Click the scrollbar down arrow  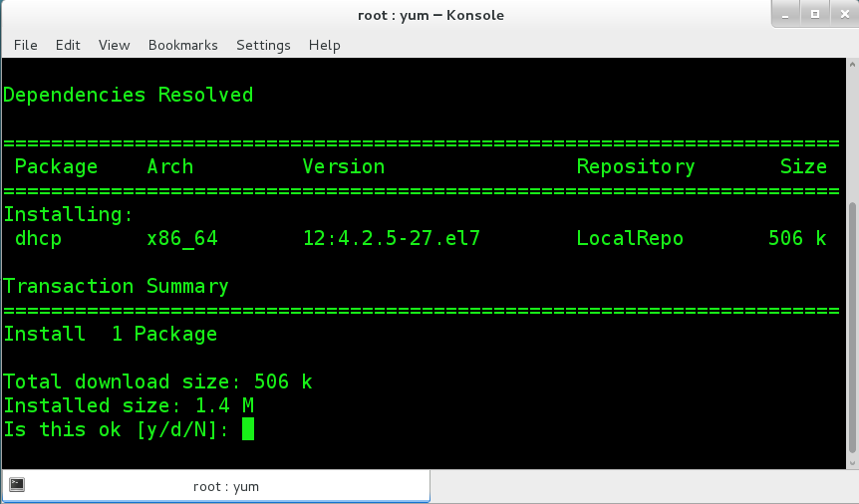click(852, 463)
